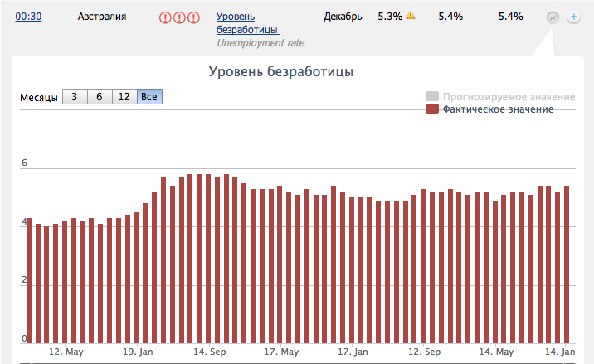This screenshot has width=594, height=364.
Task: Click the plus icon to add event
Action: pyautogui.click(x=573, y=17)
